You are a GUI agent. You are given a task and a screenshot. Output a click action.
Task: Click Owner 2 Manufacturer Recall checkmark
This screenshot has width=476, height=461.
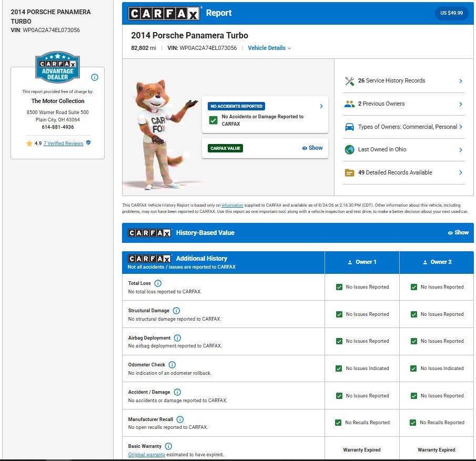413,423
